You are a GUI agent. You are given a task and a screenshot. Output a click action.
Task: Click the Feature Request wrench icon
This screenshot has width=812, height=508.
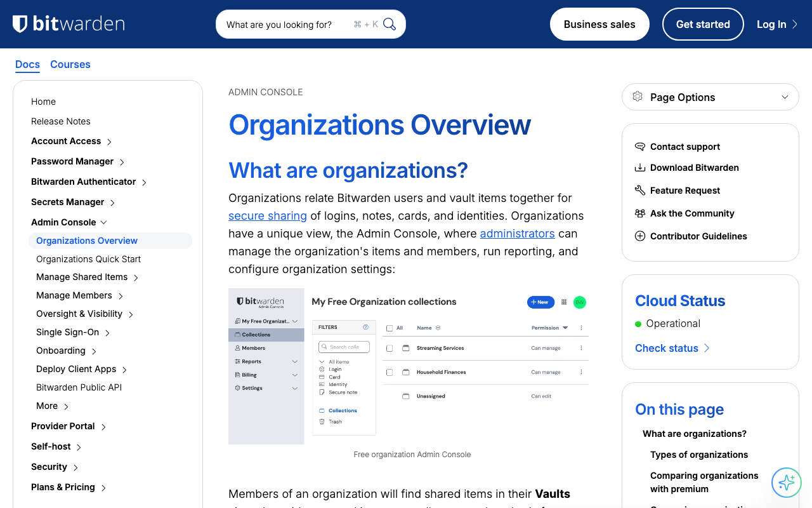point(640,190)
